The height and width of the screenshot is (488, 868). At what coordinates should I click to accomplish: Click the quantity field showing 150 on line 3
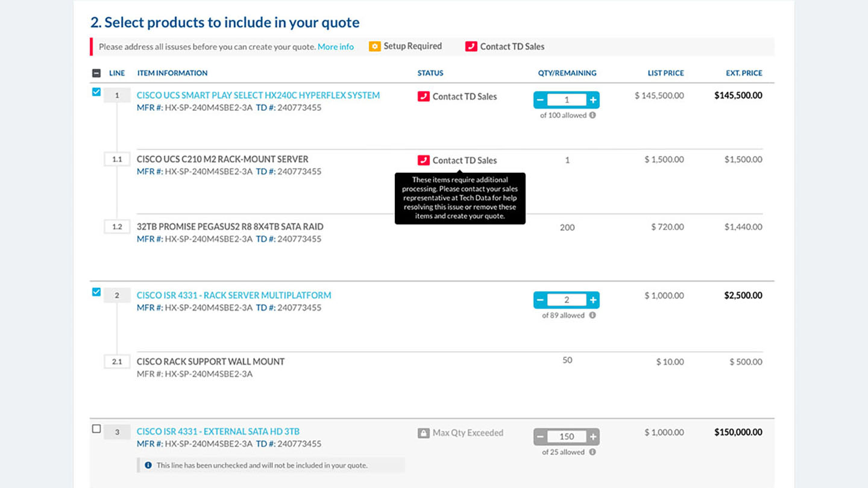(x=567, y=437)
